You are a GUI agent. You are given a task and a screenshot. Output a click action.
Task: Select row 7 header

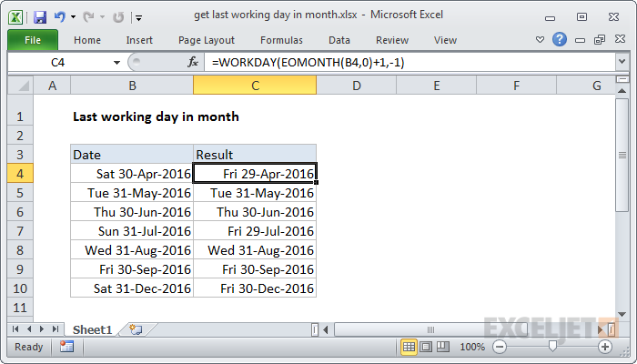coord(20,231)
